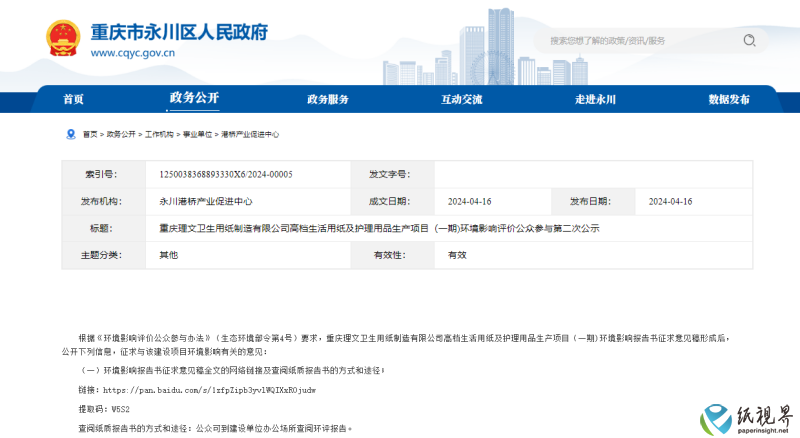Click the 首页 breadcrumb link
The height and width of the screenshot is (438, 800).
(90, 134)
